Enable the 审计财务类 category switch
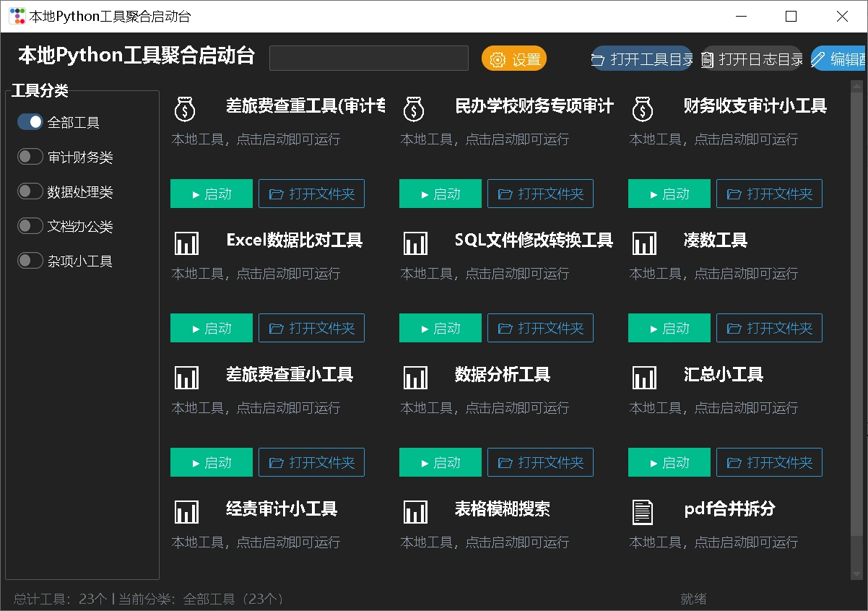 coord(30,157)
